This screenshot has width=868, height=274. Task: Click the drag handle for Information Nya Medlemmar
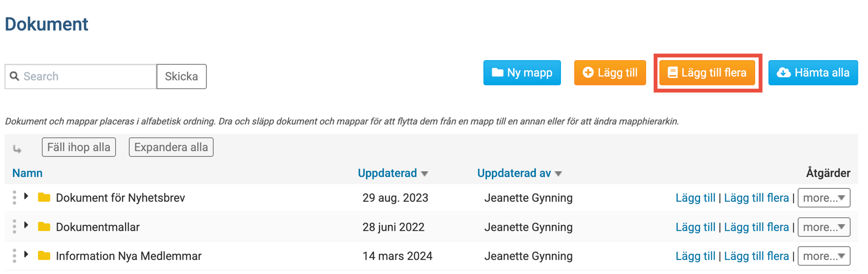click(14, 256)
